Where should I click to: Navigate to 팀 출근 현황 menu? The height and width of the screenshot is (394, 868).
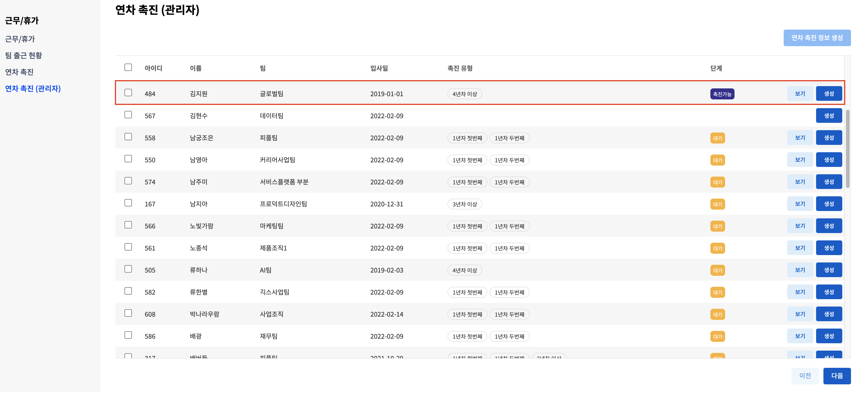point(24,56)
